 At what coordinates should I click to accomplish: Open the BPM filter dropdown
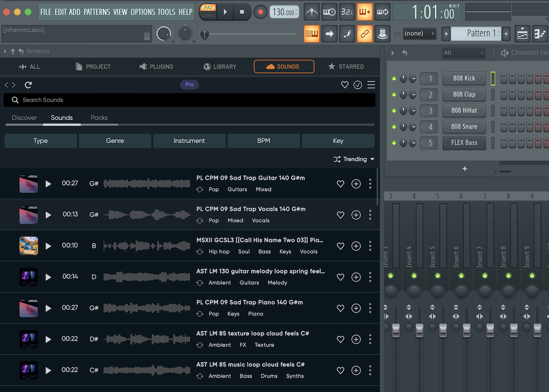[x=263, y=141]
